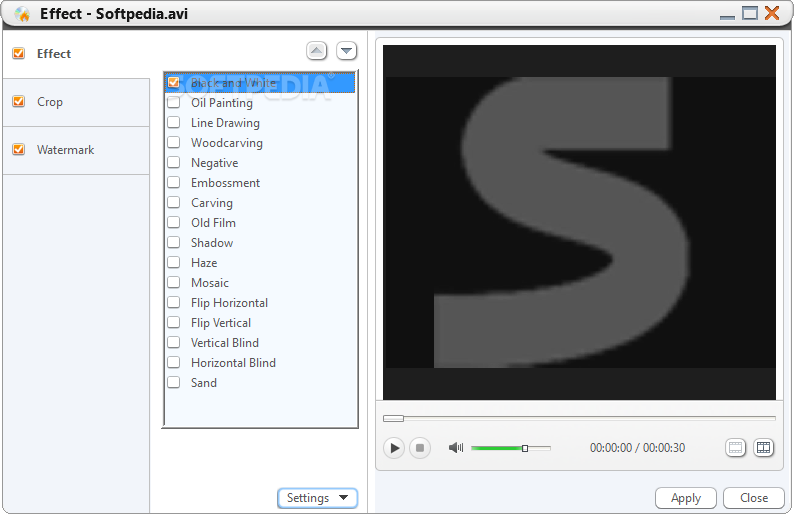Click the 00:00:00 / 00:00:30 time display
794x514 pixels.
[637, 448]
